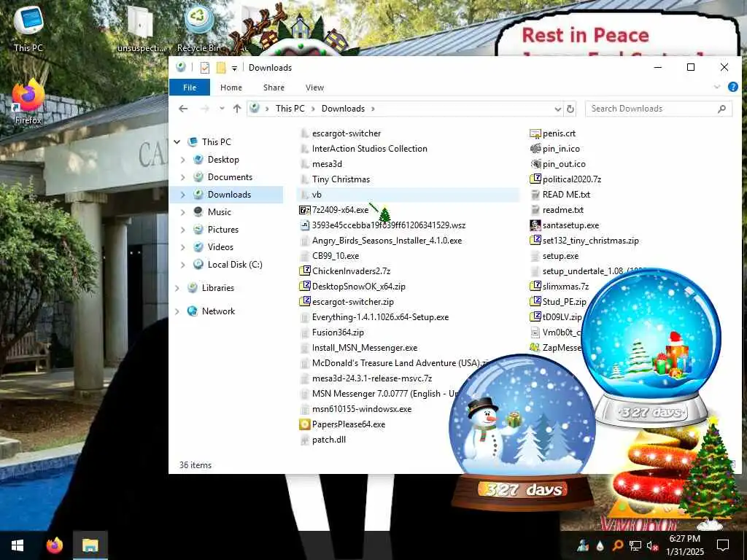
Task: Expand the Documents tree node
Action: tap(183, 177)
